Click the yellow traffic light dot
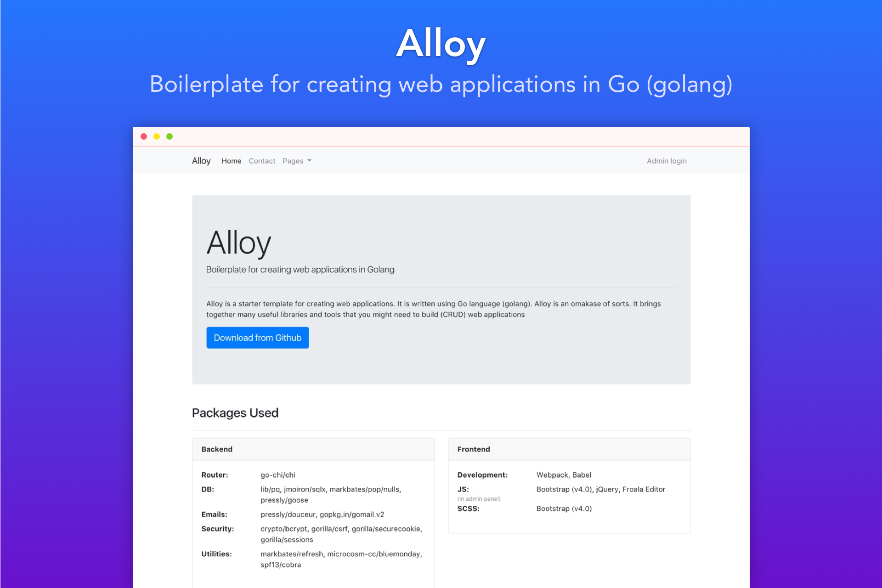The width and height of the screenshot is (882, 588). click(x=157, y=136)
